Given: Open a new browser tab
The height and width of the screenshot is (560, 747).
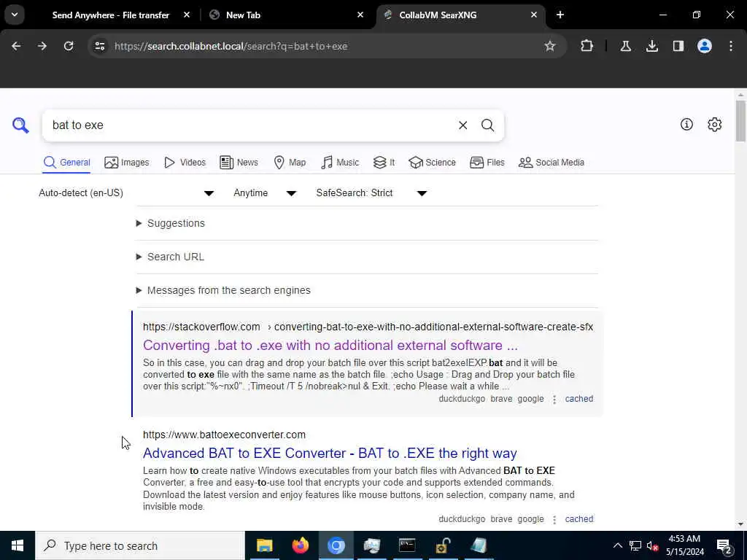Looking at the screenshot, I should pyautogui.click(x=560, y=15).
